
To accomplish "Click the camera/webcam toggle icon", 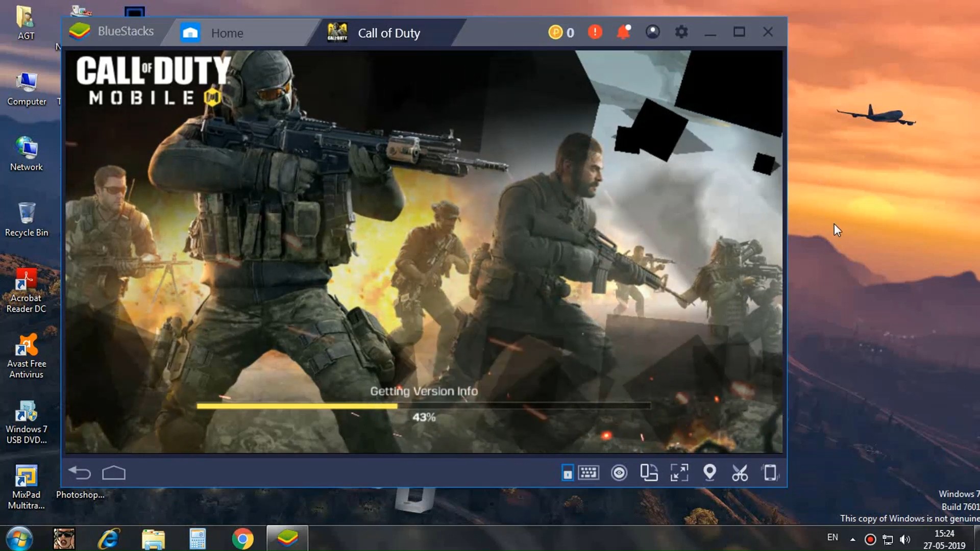I will click(619, 472).
